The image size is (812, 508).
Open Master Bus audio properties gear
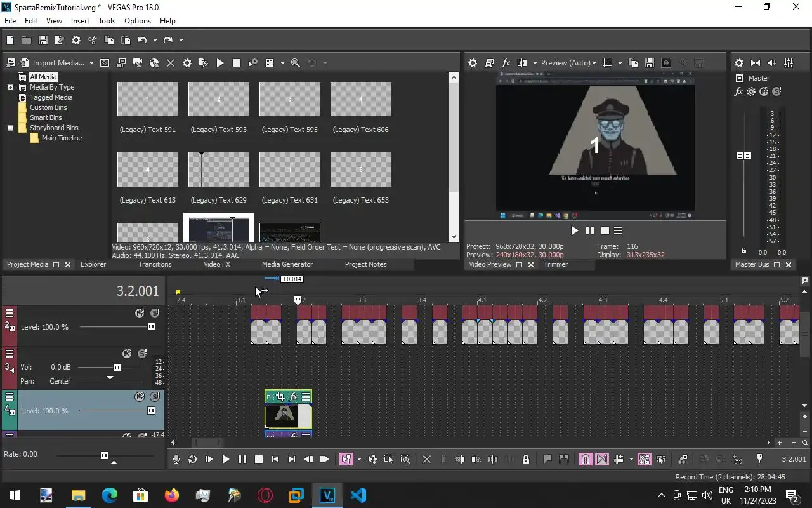click(739, 63)
